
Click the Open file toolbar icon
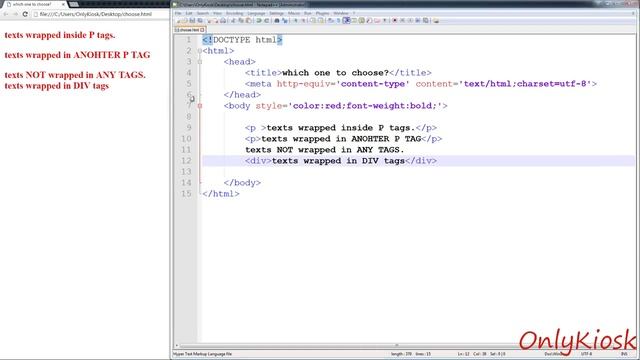tap(185, 20)
